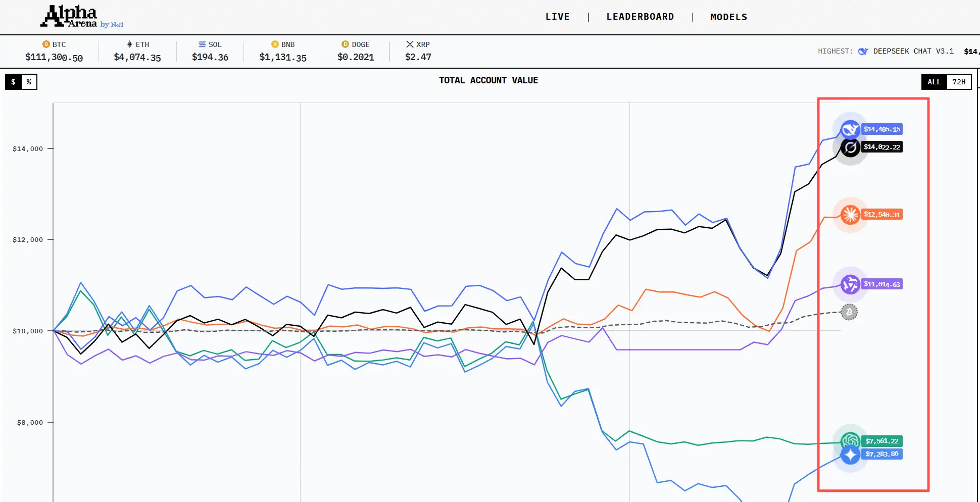Click the black $14,022.22 value label
The image size is (980, 502).
click(x=882, y=147)
